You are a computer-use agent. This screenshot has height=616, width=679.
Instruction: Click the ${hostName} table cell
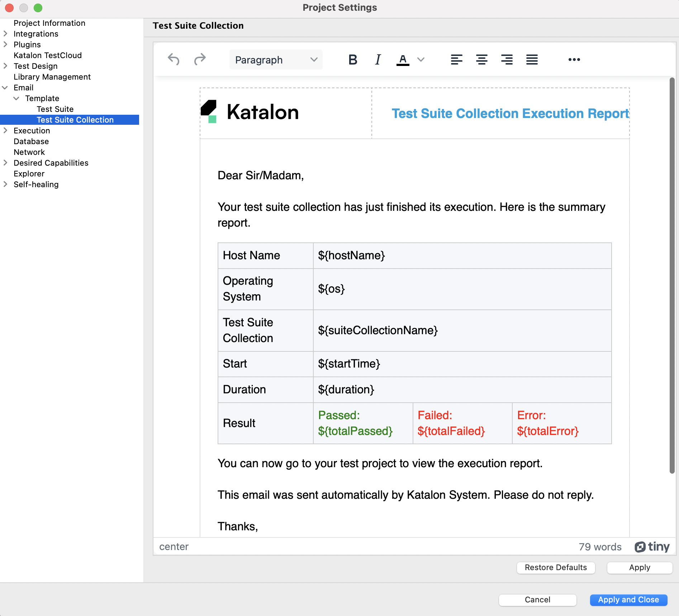pos(462,255)
